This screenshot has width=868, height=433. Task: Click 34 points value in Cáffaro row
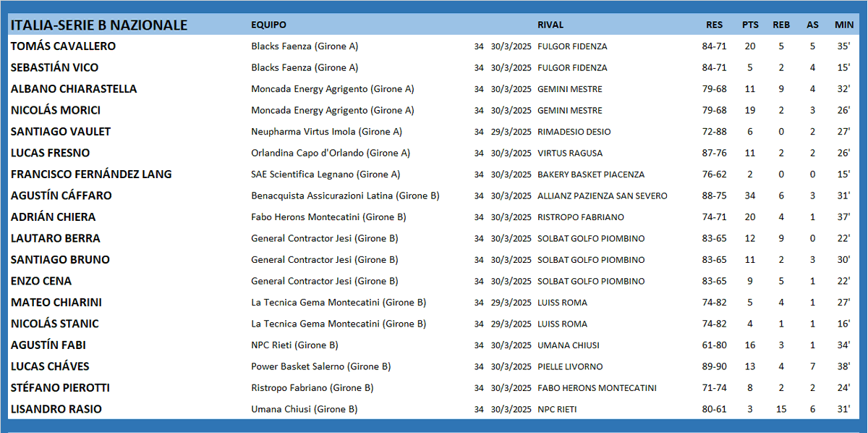[750, 196]
